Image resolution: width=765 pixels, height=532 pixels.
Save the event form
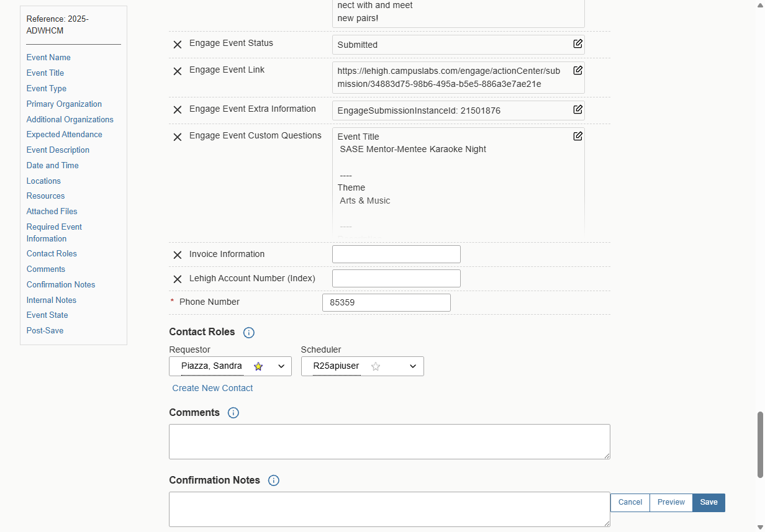[708, 502]
